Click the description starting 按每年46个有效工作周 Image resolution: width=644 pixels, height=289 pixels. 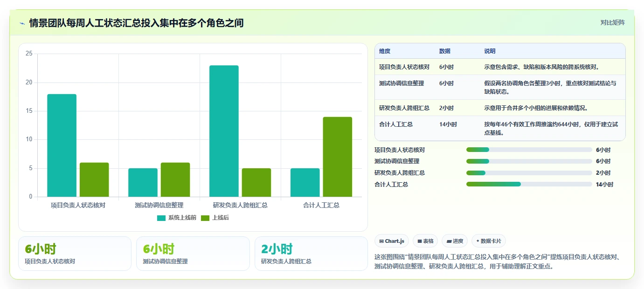coord(551,129)
